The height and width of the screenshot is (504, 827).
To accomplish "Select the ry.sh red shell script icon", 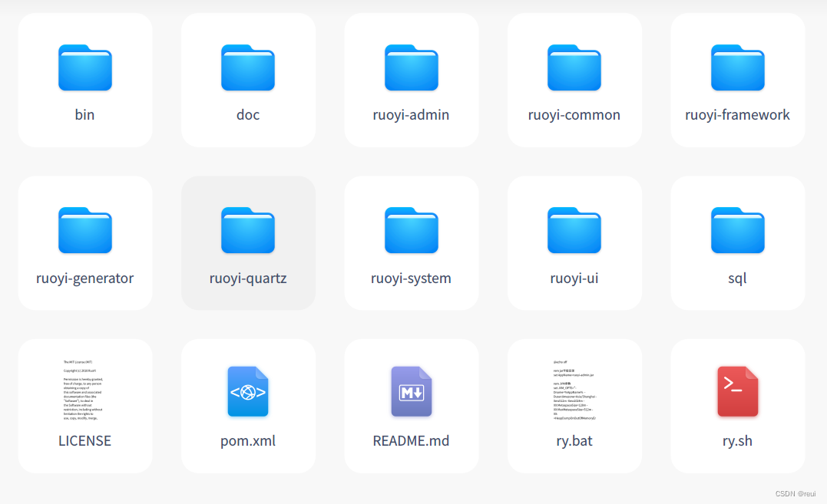I will coord(737,391).
